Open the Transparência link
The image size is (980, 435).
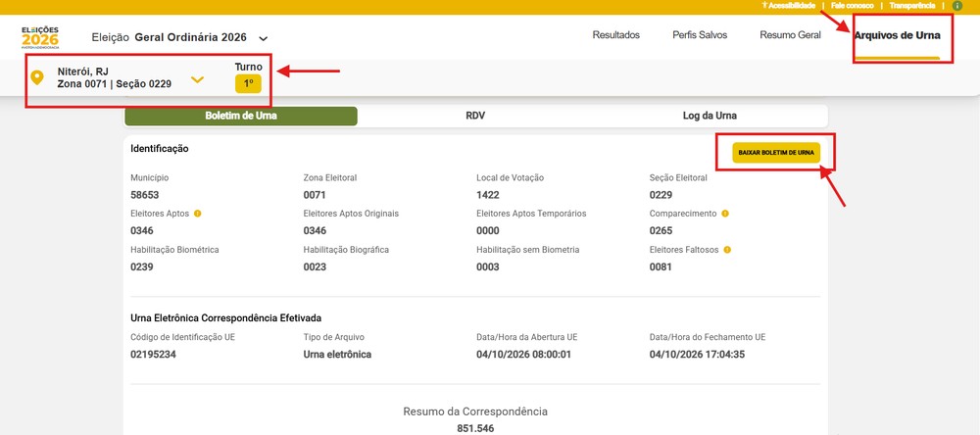click(x=911, y=6)
